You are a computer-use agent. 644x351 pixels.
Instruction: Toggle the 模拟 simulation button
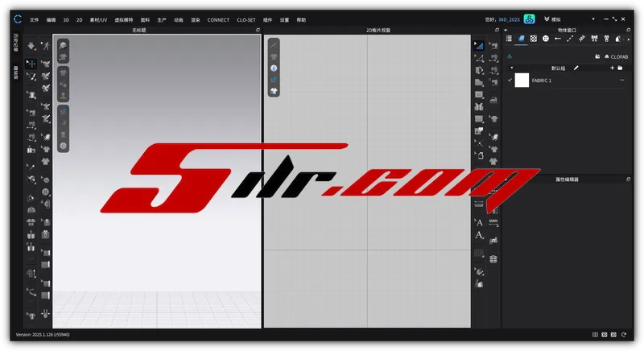tap(552, 19)
